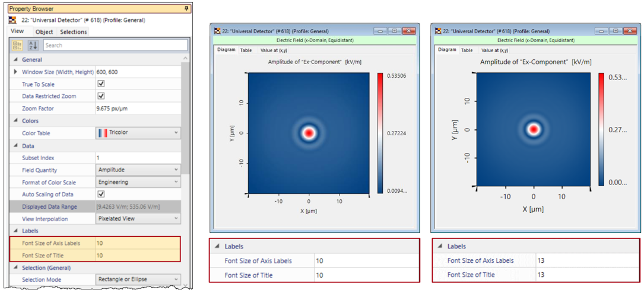Click Amplitude of Ex-Component title in right window

tap(536, 62)
